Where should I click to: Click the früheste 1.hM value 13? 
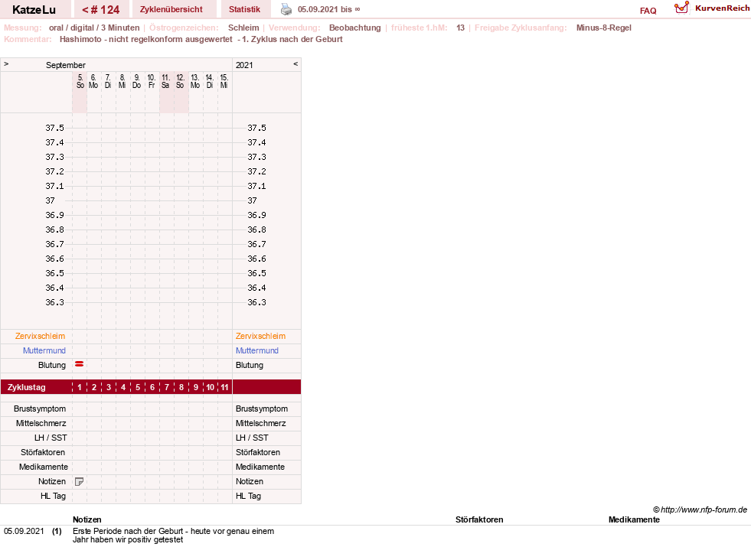pos(460,28)
